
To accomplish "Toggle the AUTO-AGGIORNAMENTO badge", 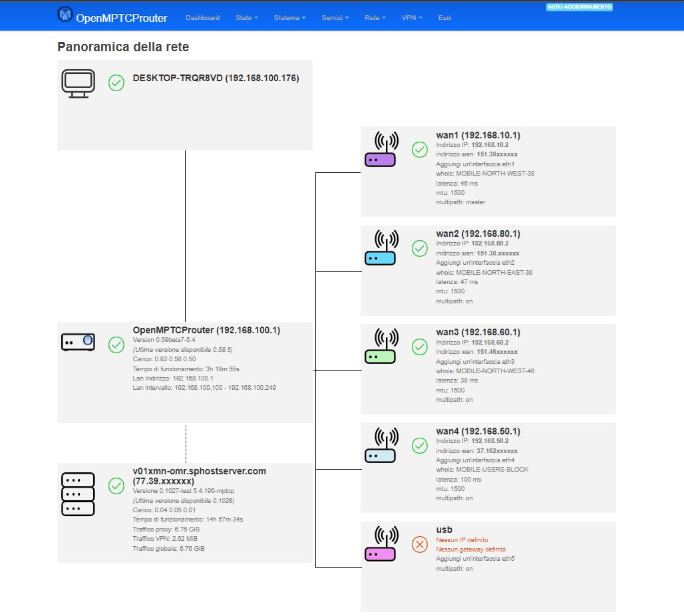I will click(x=580, y=7).
